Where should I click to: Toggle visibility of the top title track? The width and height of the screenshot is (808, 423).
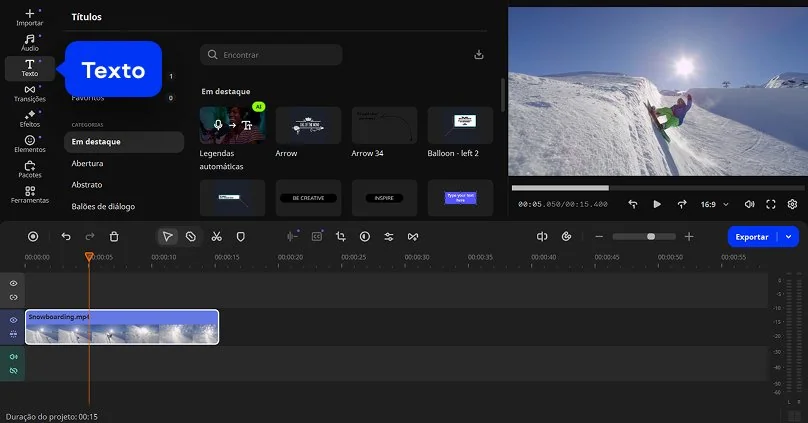pos(14,284)
